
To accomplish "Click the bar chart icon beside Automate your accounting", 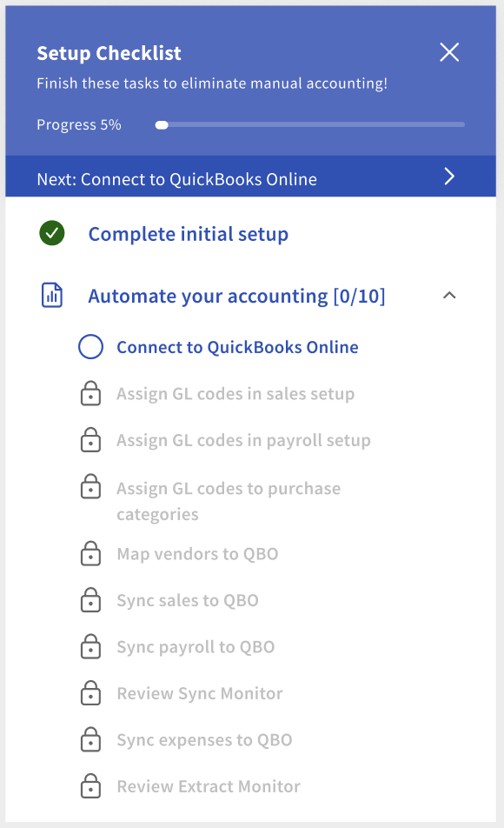I will (x=52, y=296).
